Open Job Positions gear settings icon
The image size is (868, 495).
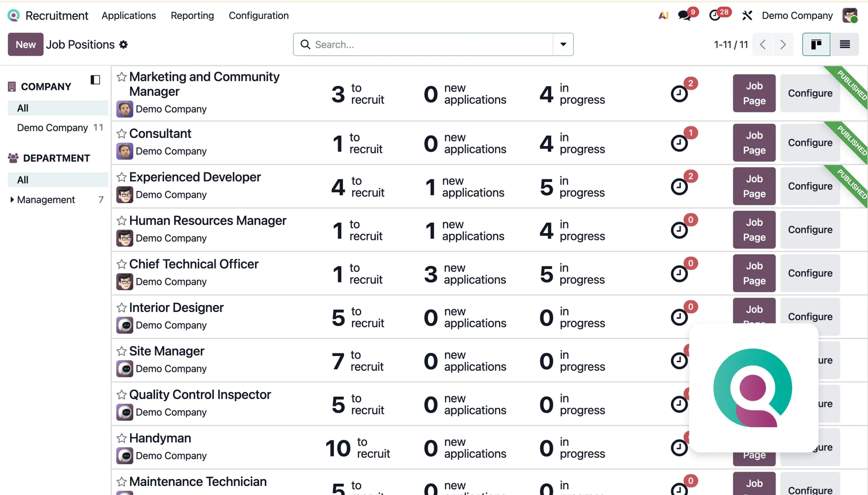click(x=123, y=45)
